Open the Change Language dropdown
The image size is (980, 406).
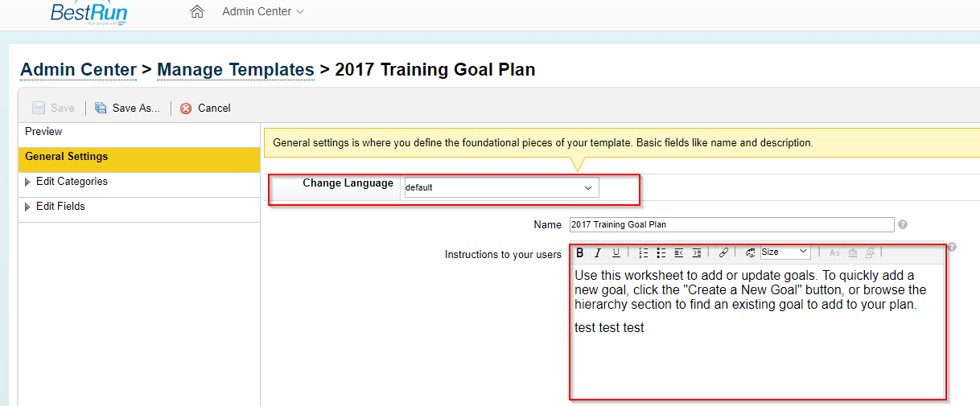(x=501, y=187)
